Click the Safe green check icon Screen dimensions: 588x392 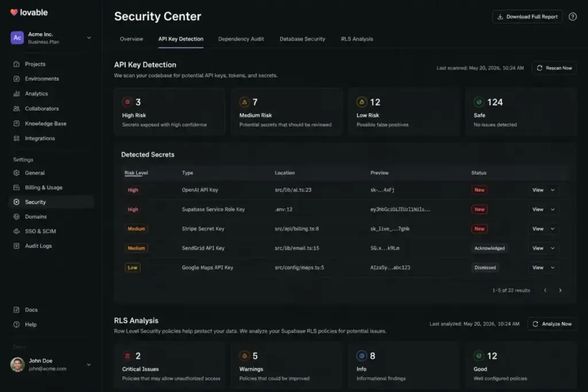(x=478, y=102)
